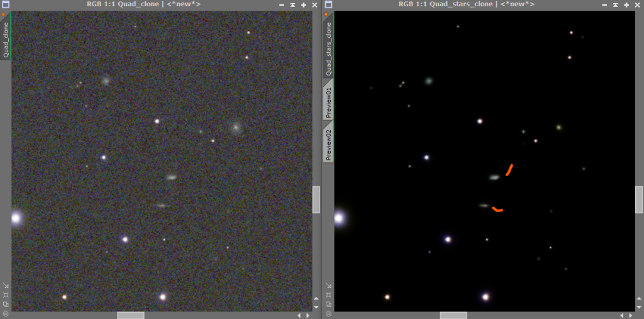
Task: Click the duplicate-image icon in the Quad_stars_clone window
Action: [328, 305]
